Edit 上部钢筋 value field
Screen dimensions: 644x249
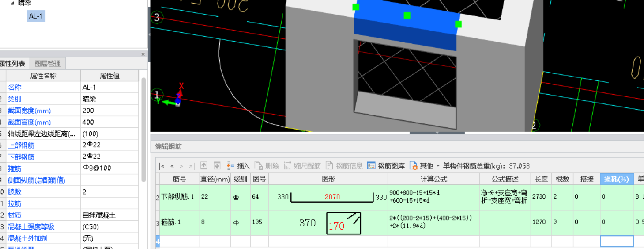[x=109, y=145]
